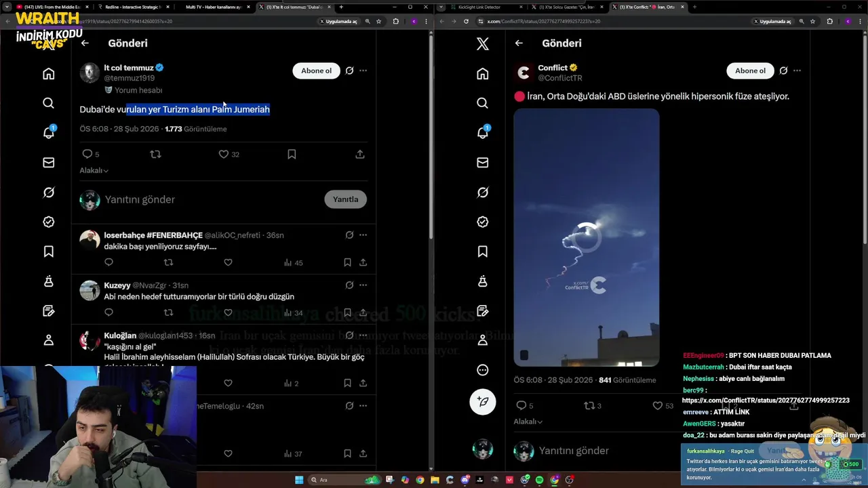Switch to Redline - Interactive Strategic tab

click(x=132, y=7)
